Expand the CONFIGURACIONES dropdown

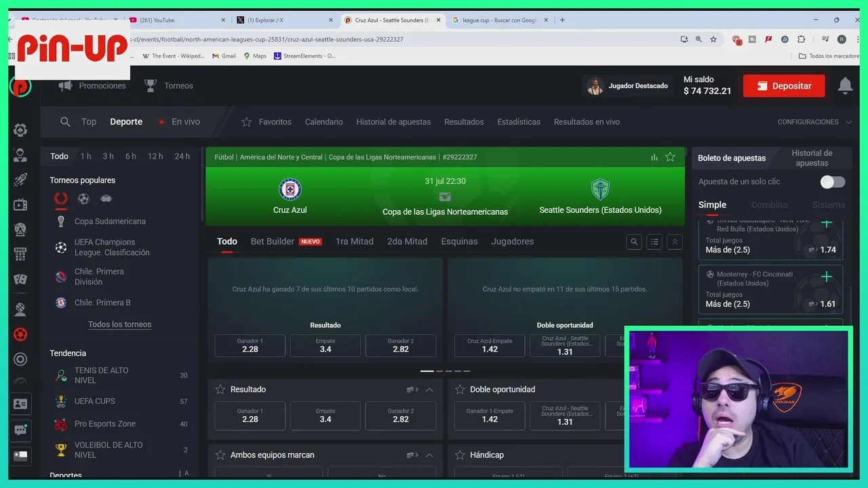(814, 122)
